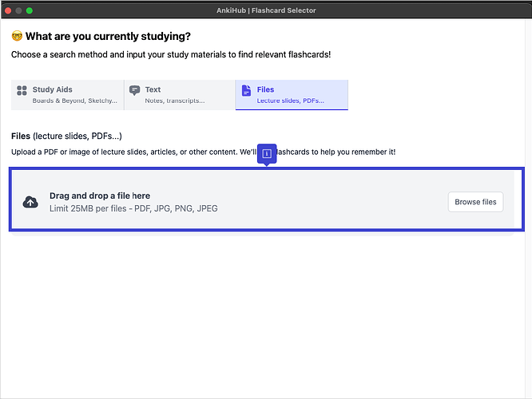Minimize the window with the yellow button

19,10
